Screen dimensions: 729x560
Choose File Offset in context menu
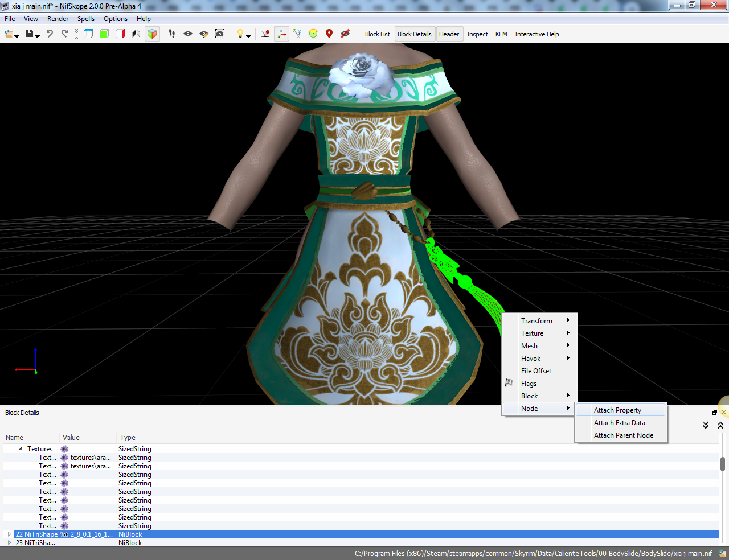point(540,371)
